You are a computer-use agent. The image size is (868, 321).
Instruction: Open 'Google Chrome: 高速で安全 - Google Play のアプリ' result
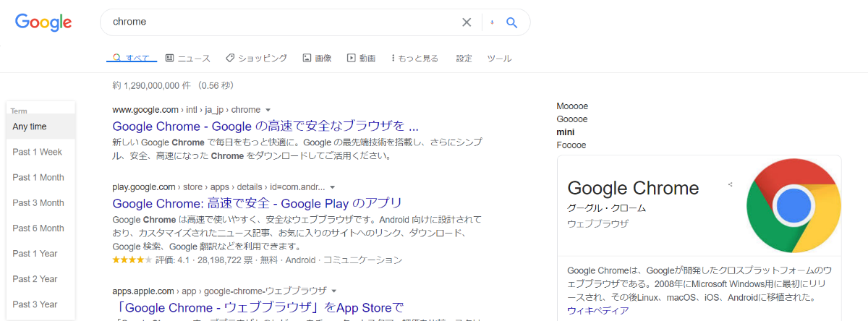point(257,202)
